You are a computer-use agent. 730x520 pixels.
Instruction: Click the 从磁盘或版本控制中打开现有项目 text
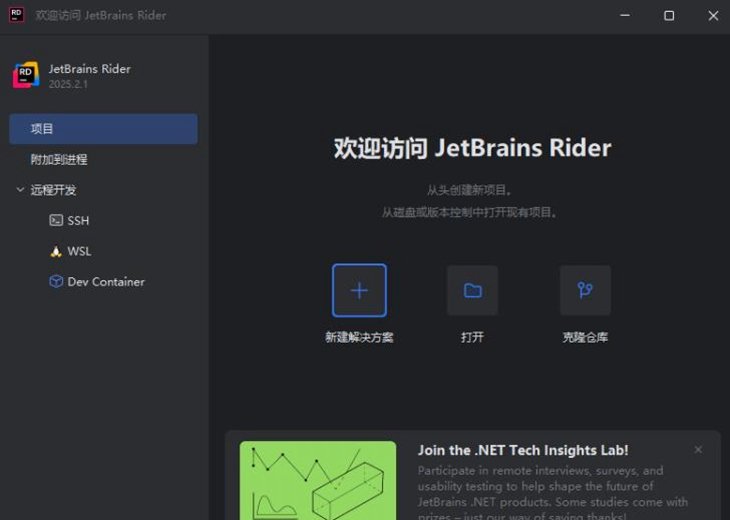pyautogui.click(x=469, y=212)
